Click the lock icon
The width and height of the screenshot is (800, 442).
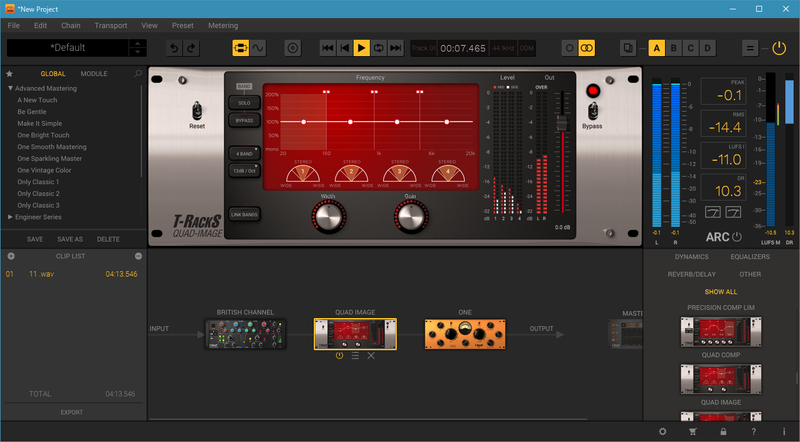[x=723, y=431]
